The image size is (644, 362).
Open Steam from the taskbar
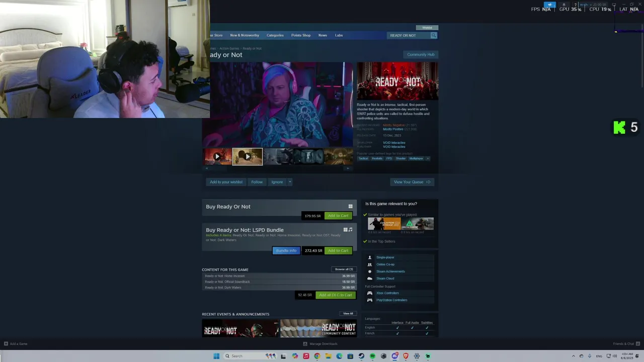pos(361,356)
